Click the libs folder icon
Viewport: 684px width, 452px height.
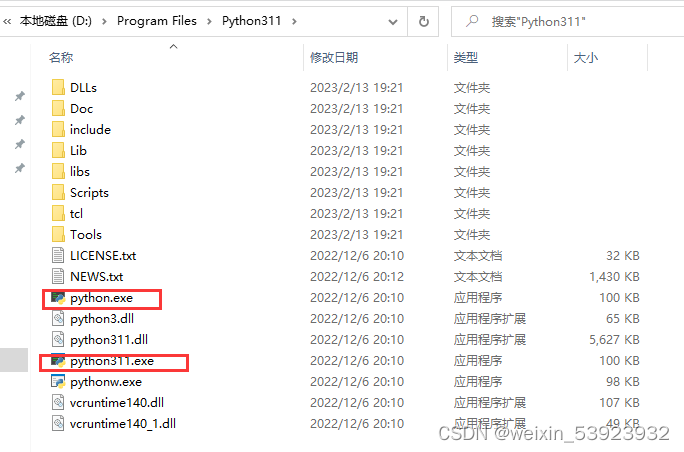pos(58,171)
